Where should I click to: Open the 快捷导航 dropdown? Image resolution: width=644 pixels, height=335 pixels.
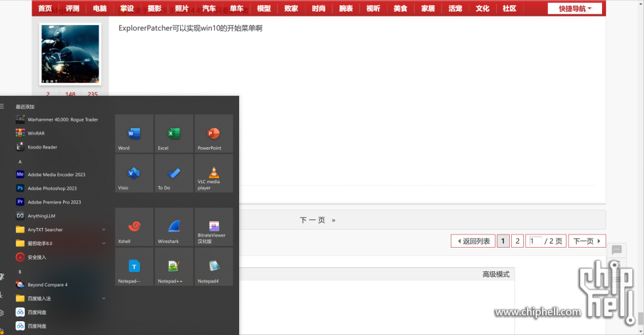coord(574,9)
